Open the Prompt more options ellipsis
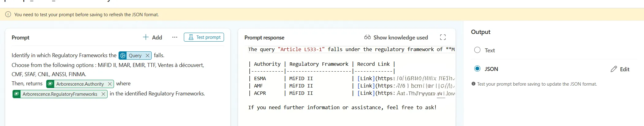The image size is (644, 126). [175, 37]
